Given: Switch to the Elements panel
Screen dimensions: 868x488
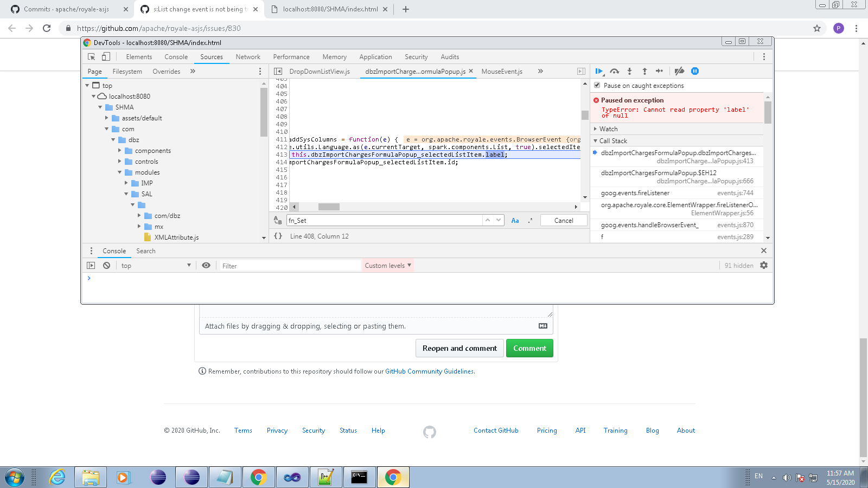Looking at the screenshot, I should tap(139, 56).
